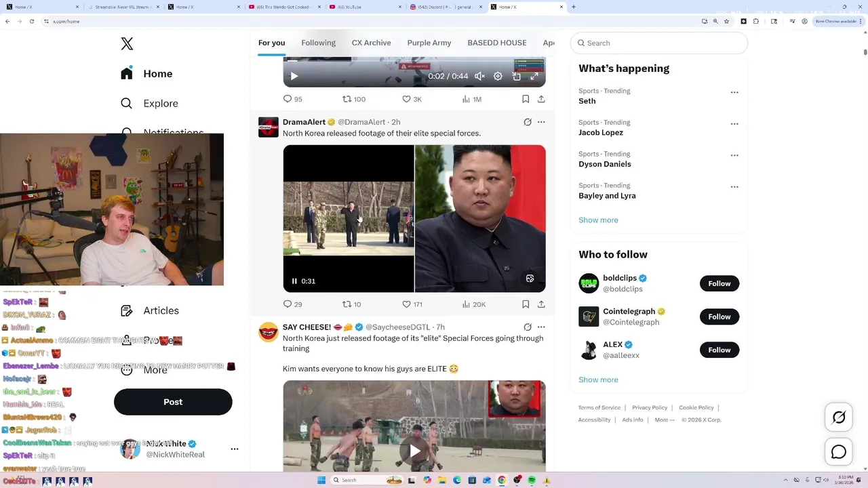Click the X logo in the sidebar
This screenshot has height=488, width=868.
[x=127, y=44]
